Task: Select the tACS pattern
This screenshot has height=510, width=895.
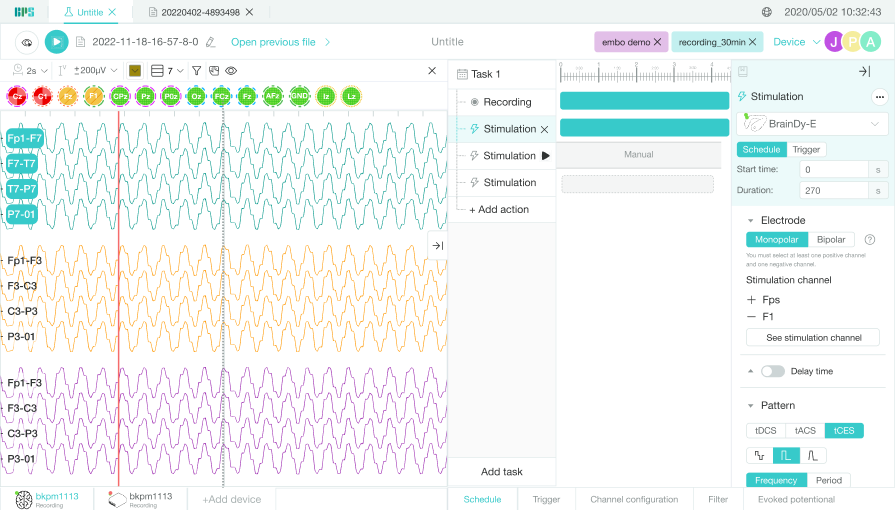Action: pyautogui.click(x=805, y=431)
